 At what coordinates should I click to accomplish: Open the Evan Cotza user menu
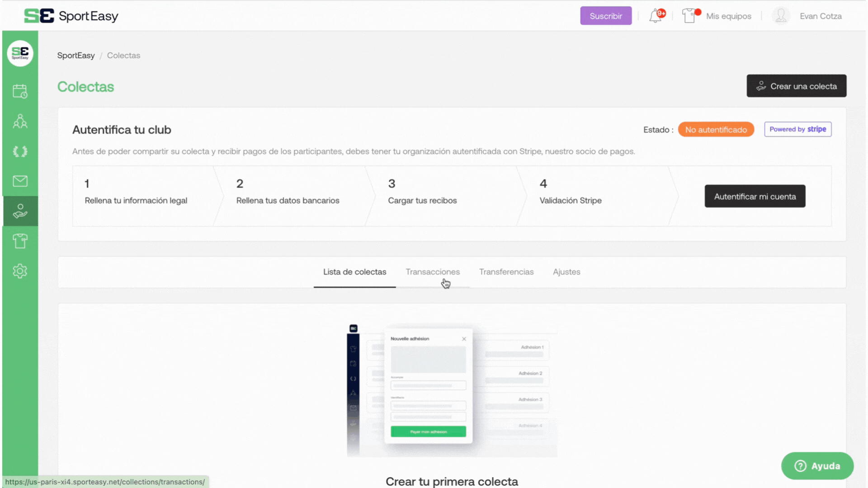tap(821, 16)
